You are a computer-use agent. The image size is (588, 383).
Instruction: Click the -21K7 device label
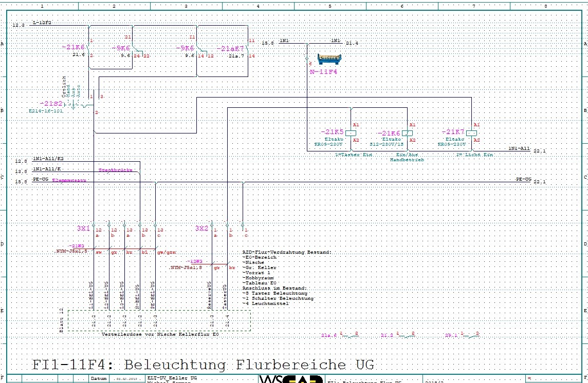(453, 131)
